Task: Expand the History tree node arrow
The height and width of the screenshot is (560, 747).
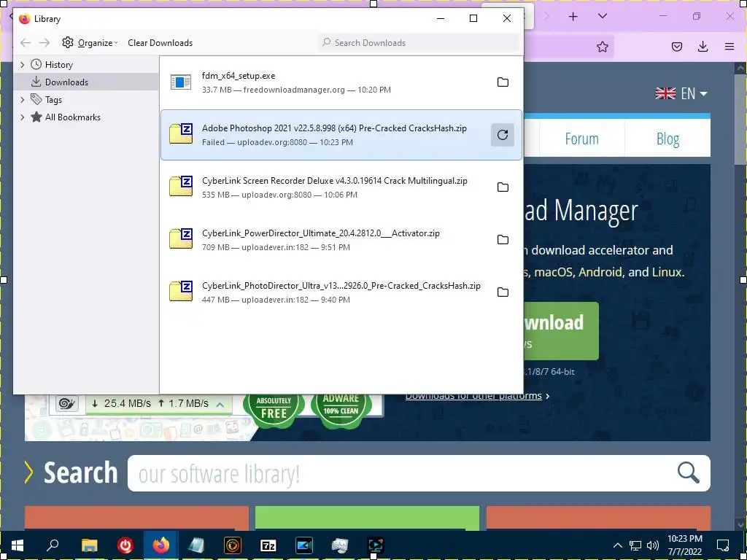Action: click(x=22, y=65)
